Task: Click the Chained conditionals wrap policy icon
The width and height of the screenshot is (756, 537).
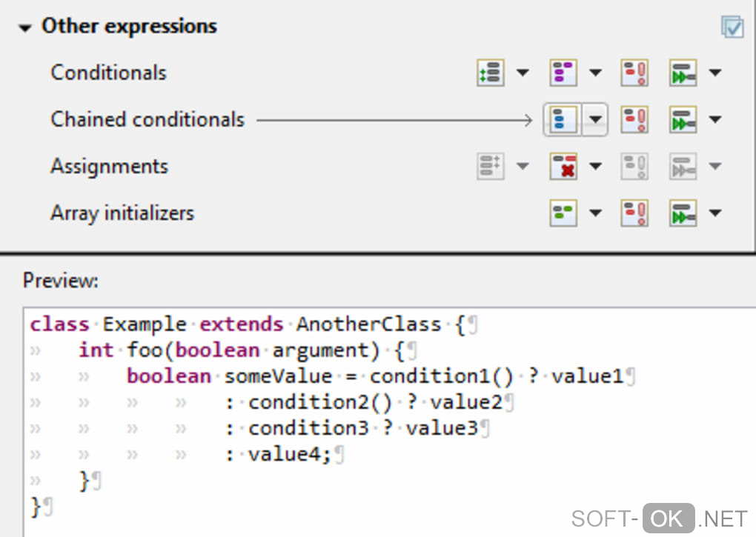Action: (x=563, y=119)
